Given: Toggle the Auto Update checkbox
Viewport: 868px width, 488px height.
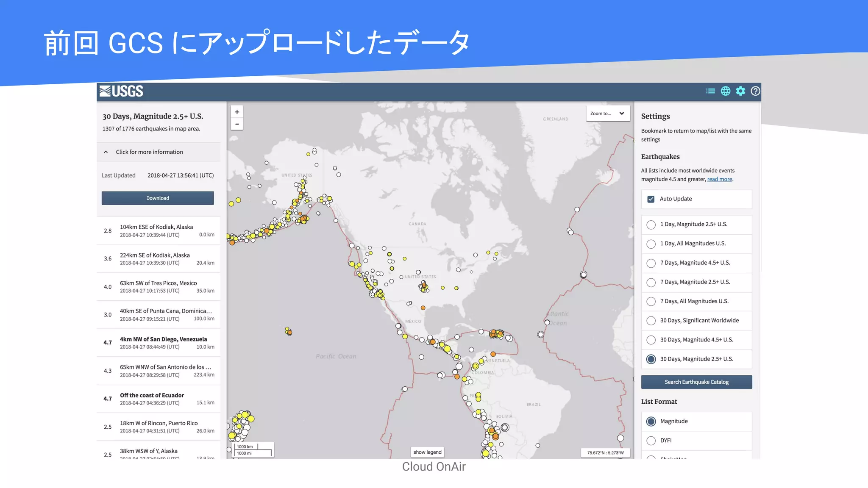Looking at the screenshot, I should [651, 199].
